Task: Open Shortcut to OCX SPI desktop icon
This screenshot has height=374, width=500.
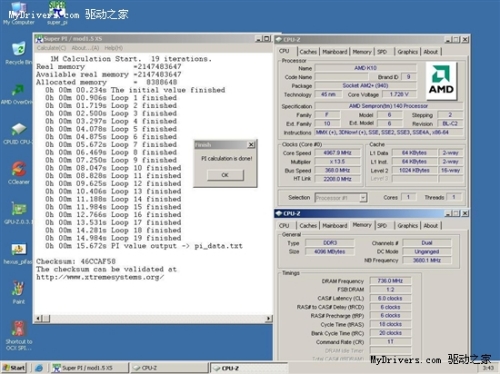Action: tap(19, 335)
